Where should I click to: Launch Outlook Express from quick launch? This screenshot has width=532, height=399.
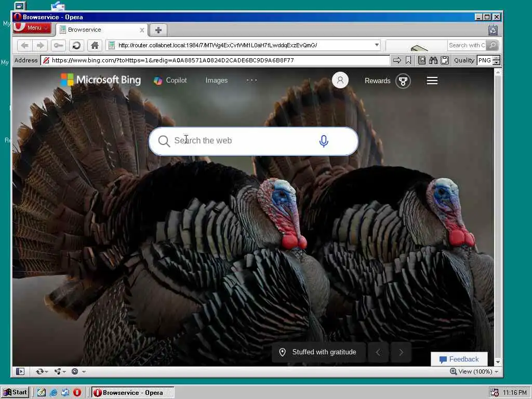(65, 393)
